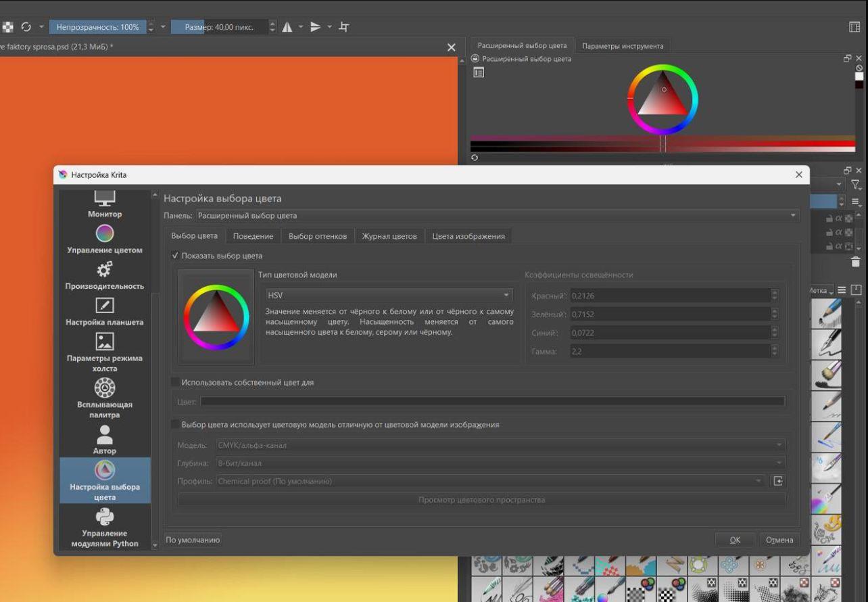Screen dimensions: 868x602
Task: Click the clear color history icon
Action: 859,68
